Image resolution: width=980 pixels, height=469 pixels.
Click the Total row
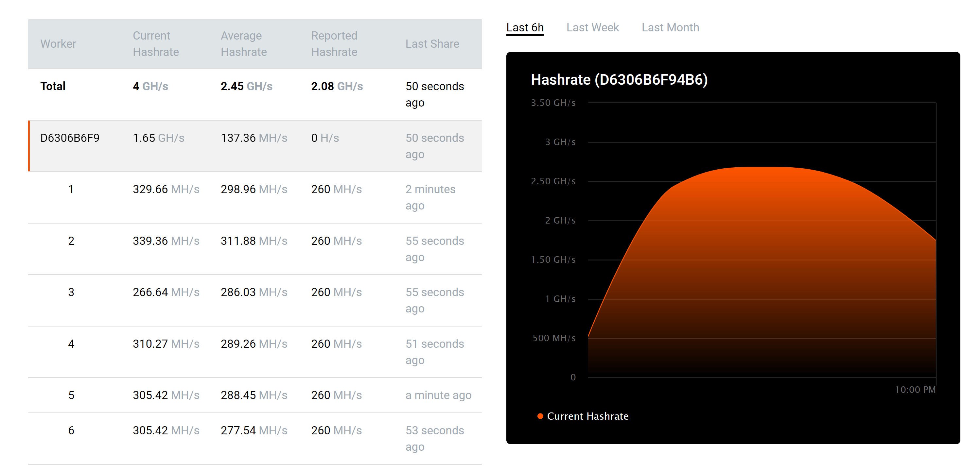53,86
